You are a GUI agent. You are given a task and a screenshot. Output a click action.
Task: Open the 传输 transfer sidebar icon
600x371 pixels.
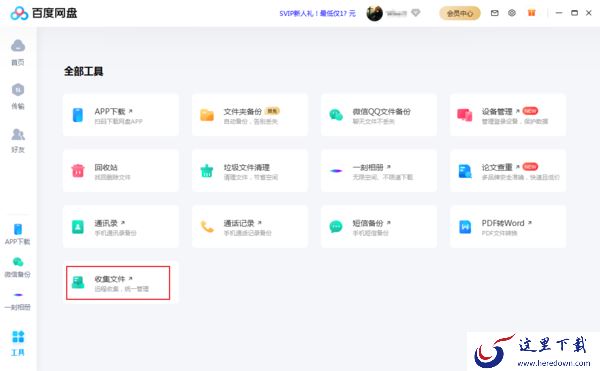tap(18, 96)
